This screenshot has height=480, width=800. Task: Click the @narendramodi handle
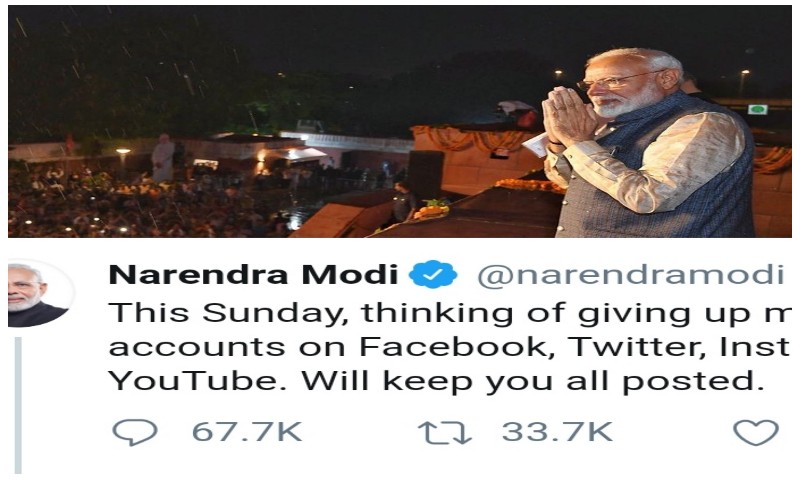[630, 275]
